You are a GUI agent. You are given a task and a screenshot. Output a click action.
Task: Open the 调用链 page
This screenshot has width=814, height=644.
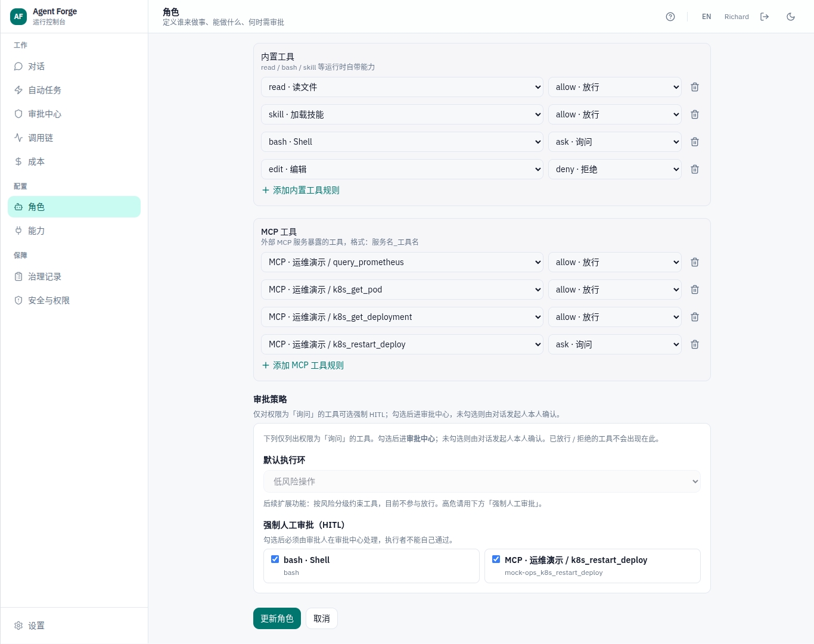pyautogui.click(x=74, y=138)
